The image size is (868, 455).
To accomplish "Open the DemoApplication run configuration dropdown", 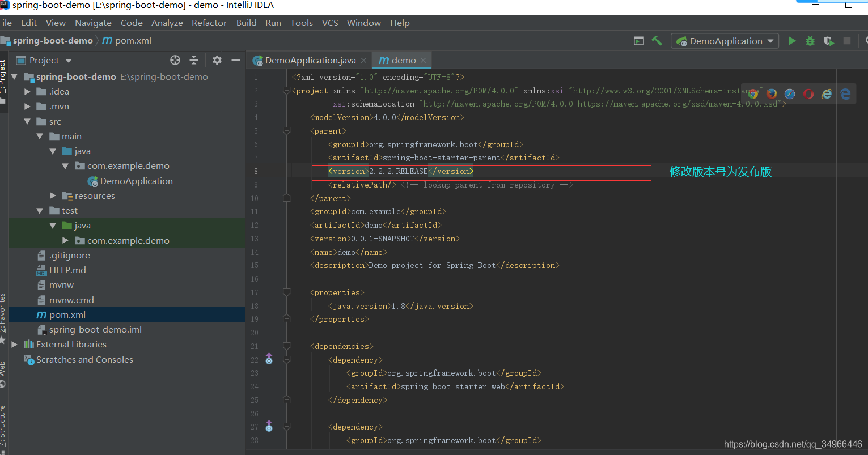I will [x=725, y=41].
